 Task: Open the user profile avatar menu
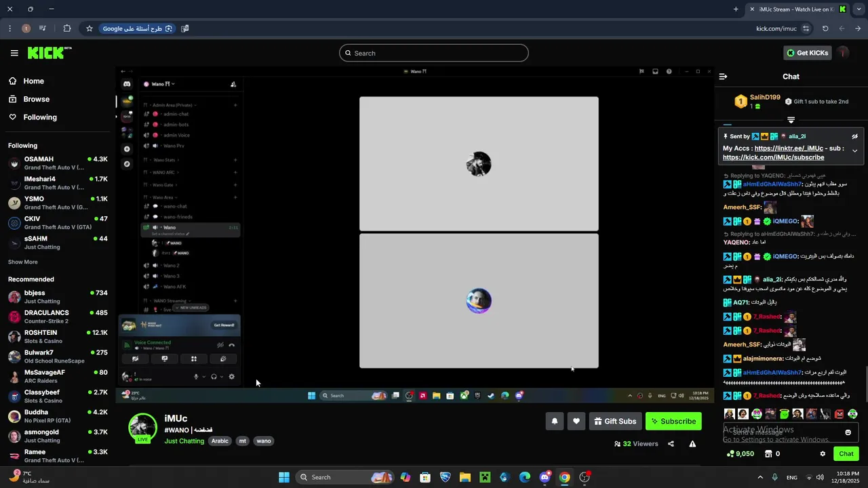point(843,53)
